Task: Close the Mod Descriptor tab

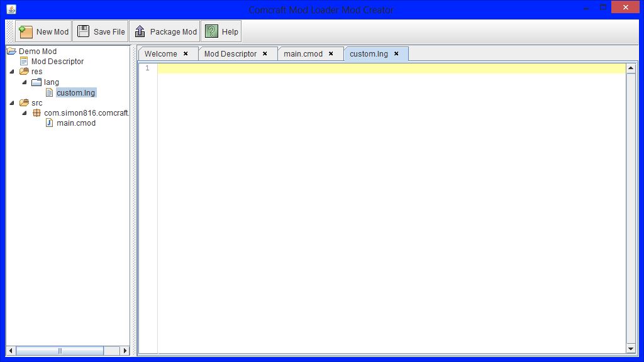Action: pyautogui.click(x=265, y=53)
